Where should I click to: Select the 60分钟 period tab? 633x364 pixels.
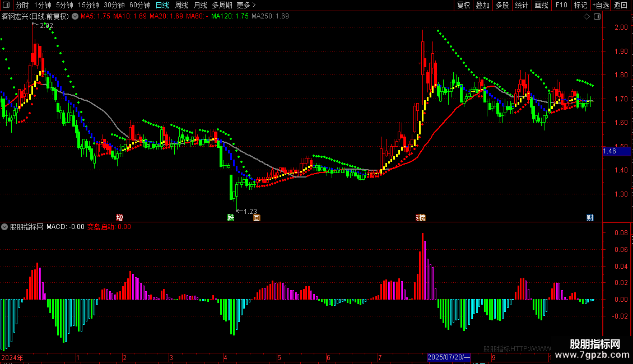click(x=140, y=5)
